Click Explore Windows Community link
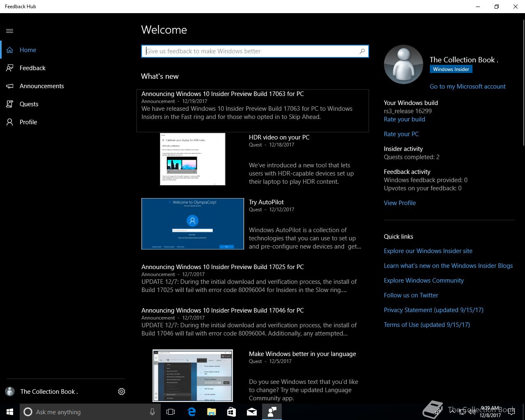 click(x=424, y=281)
